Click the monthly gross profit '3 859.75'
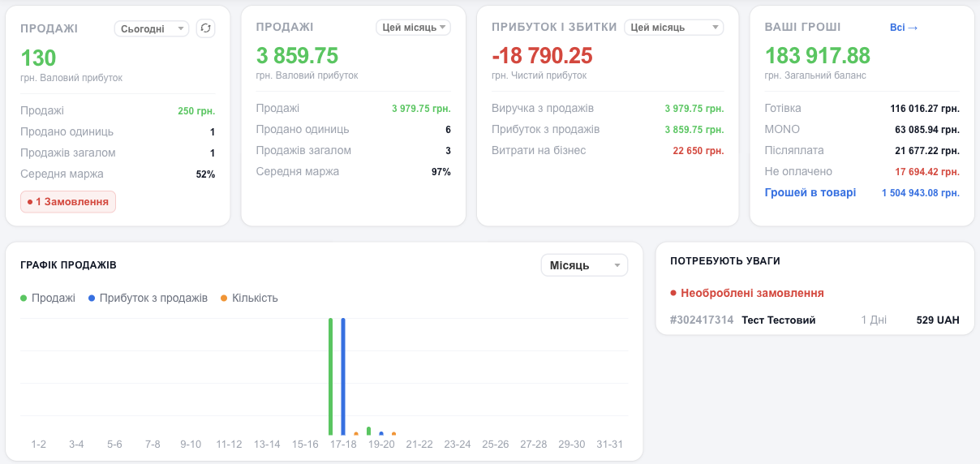 coord(297,56)
